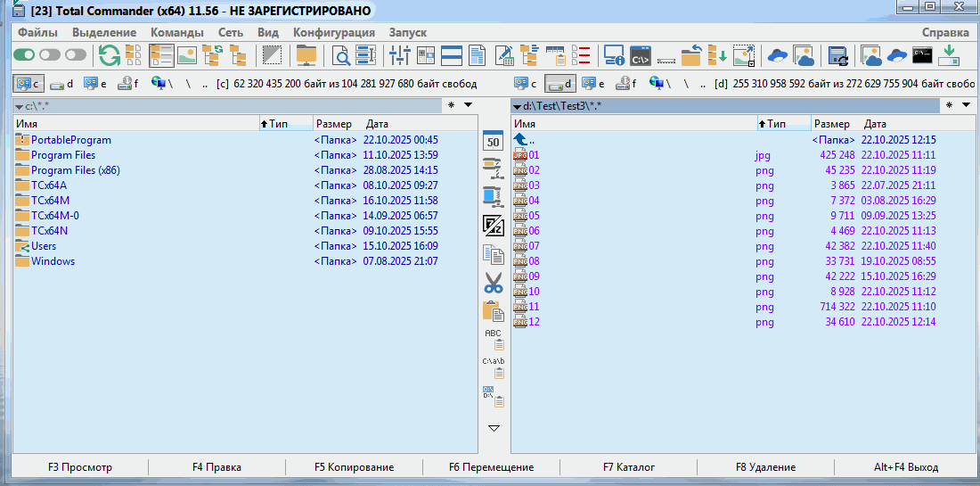The image size is (980, 486).
Task: Click the C:\a\b path copy icon
Action: click(494, 367)
